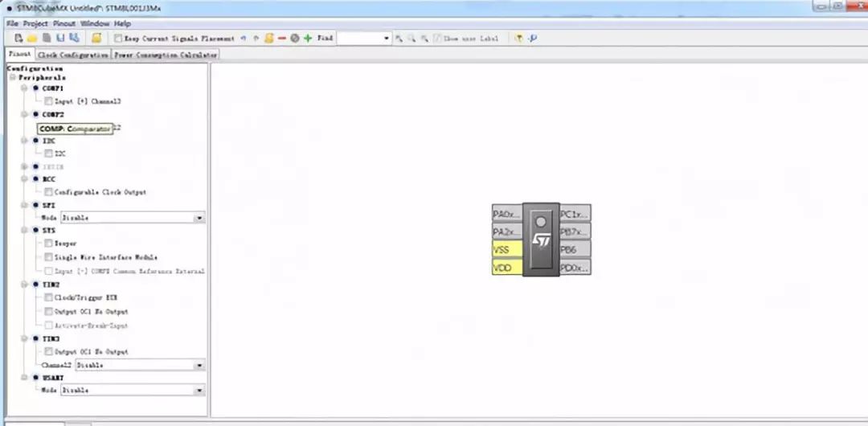Viewport: 868px width, 426px height.
Task: Click the blue rotate icon at toolbar end
Action: pos(533,39)
